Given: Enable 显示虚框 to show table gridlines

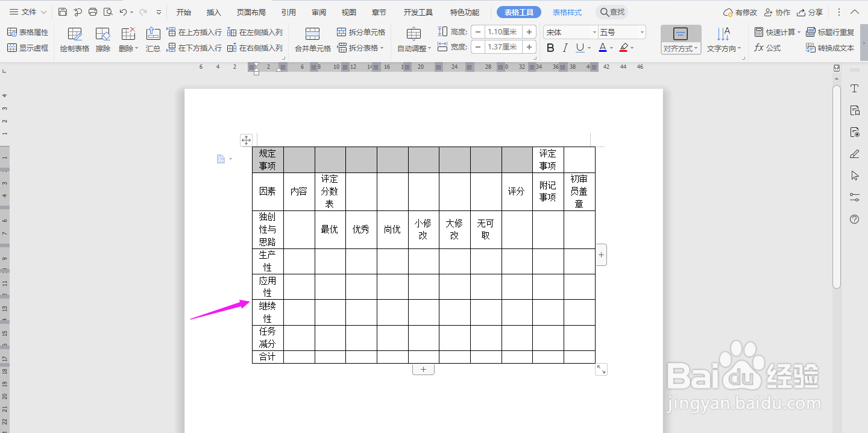Looking at the screenshot, I should [28, 48].
